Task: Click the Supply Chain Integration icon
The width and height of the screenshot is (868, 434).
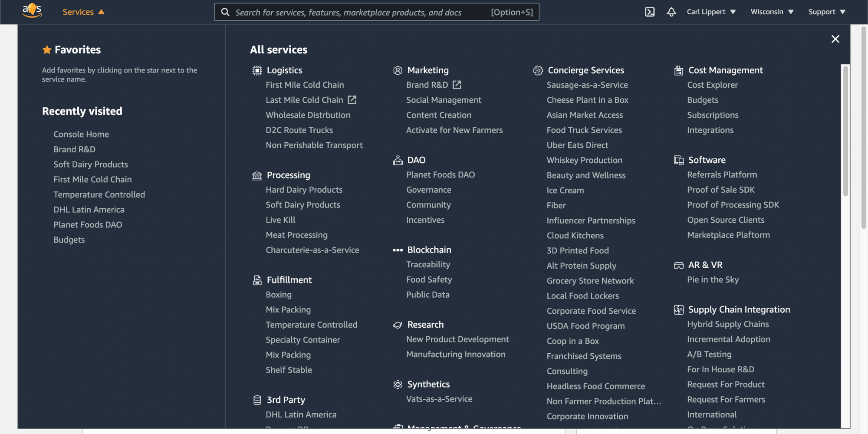Action: pos(679,309)
